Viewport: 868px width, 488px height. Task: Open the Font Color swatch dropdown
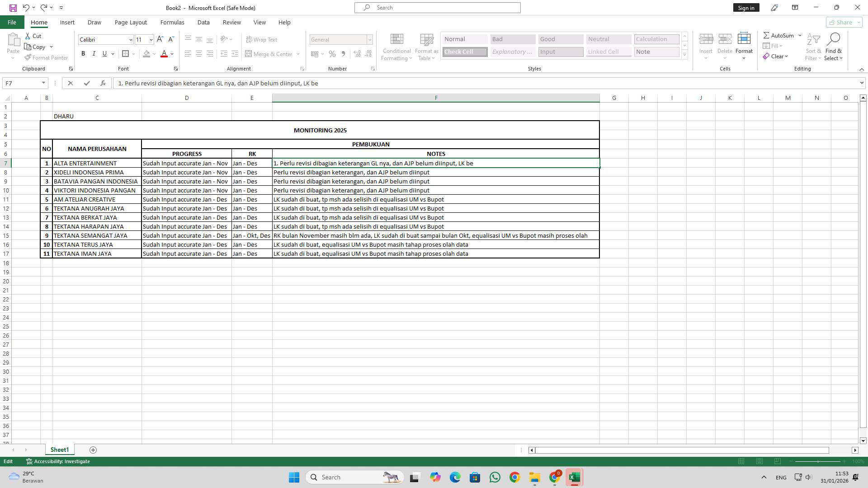(x=171, y=54)
